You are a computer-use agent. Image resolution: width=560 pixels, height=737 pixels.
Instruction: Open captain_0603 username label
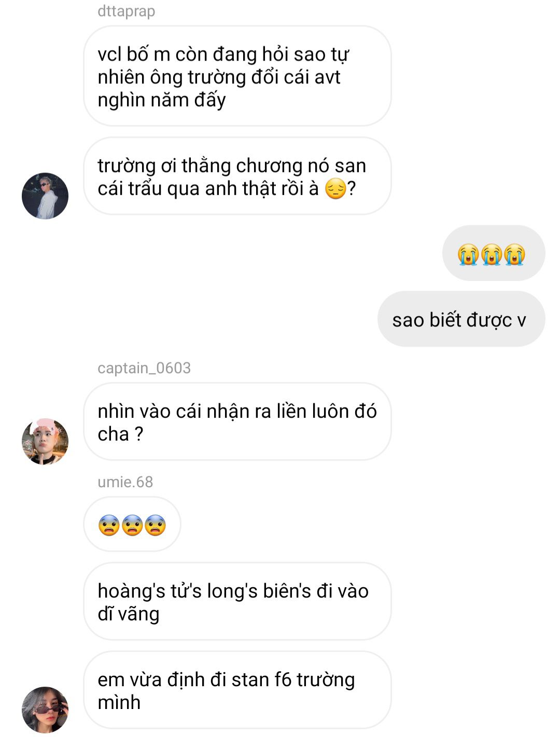144,368
